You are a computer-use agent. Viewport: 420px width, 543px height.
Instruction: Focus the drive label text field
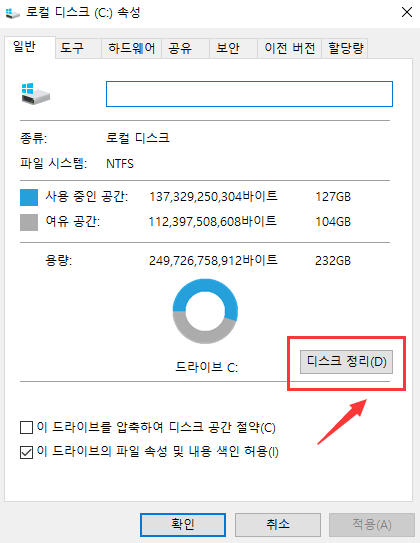pyautogui.click(x=249, y=94)
